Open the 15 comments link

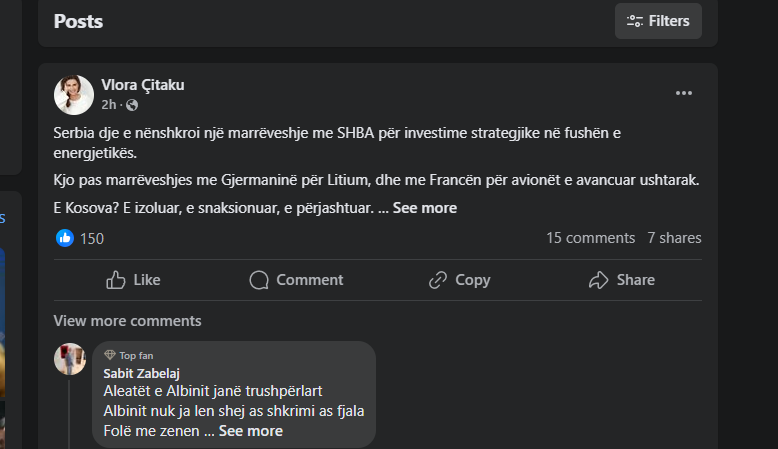(x=590, y=238)
